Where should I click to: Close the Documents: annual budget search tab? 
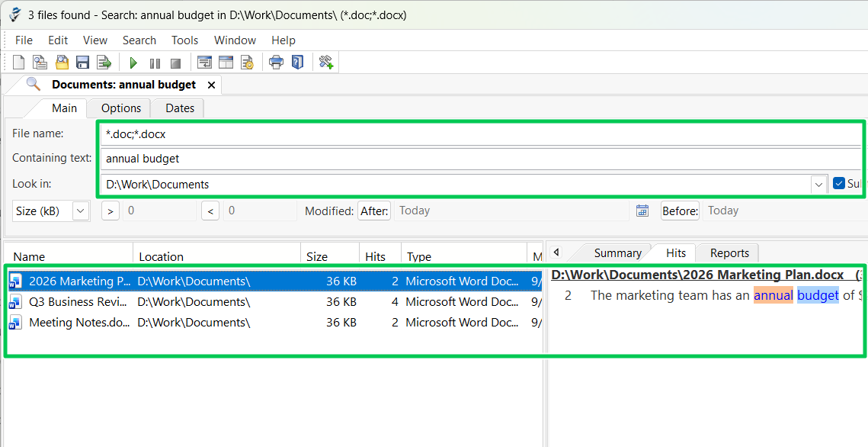(211, 85)
